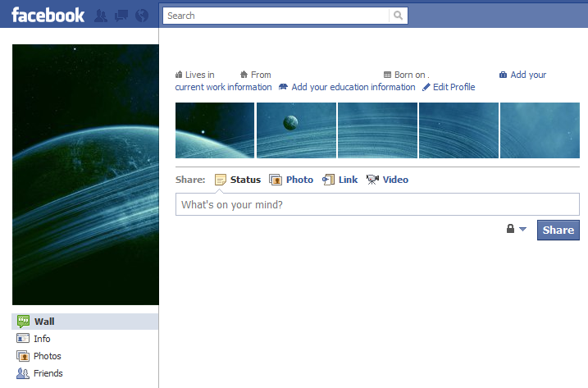Open the Edit Profile link
The height and width of the screenshot is (388, 588).
point(454,87)
